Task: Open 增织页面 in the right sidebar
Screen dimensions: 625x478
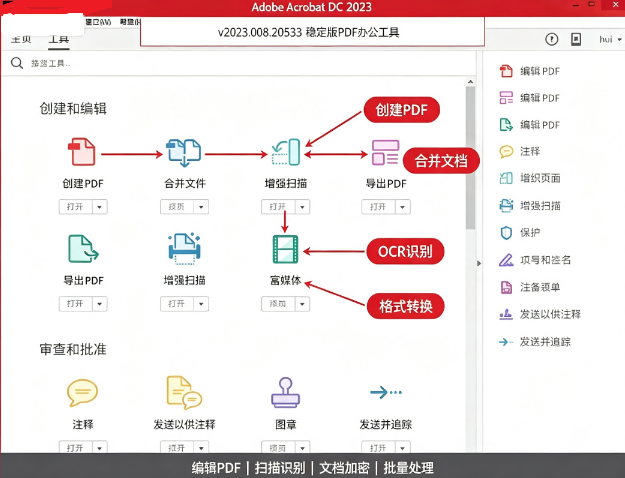Action: [530, 178]
